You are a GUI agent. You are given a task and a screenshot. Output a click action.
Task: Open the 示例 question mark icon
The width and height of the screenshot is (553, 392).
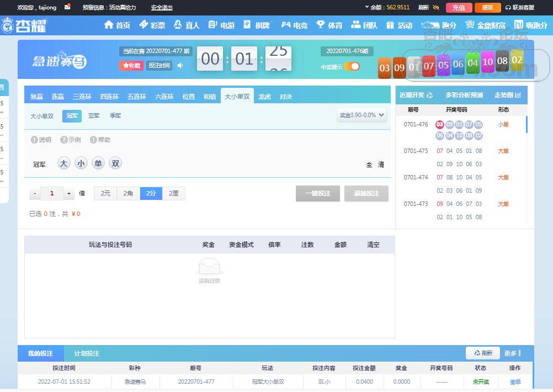click(64, 140)
